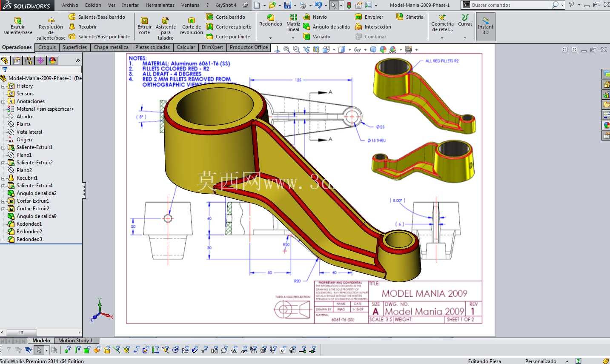Activate Saliente/Base barrido command
610x364 pixels.
pyautogui.click(x=97, y=17)
